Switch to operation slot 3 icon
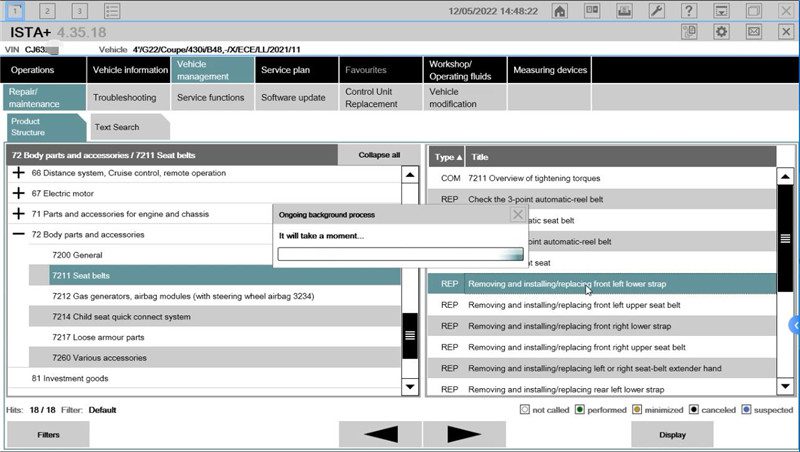800x452 pixels. click(79, 11)
